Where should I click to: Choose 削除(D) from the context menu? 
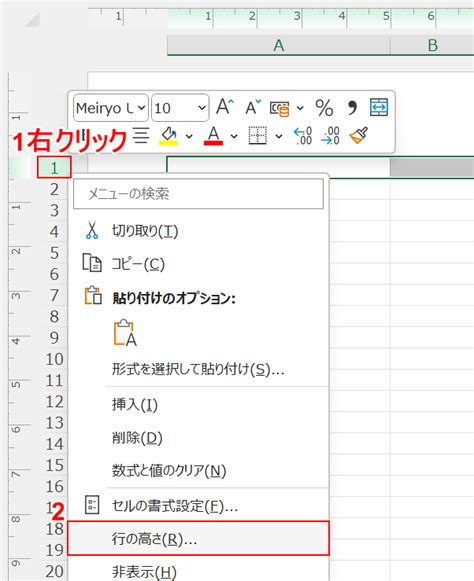click(x=198, y=438)
